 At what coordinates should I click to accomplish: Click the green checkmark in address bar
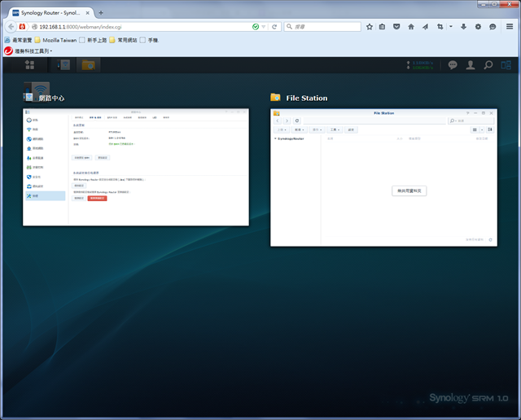pyautogui.click(x=256, y=27)
